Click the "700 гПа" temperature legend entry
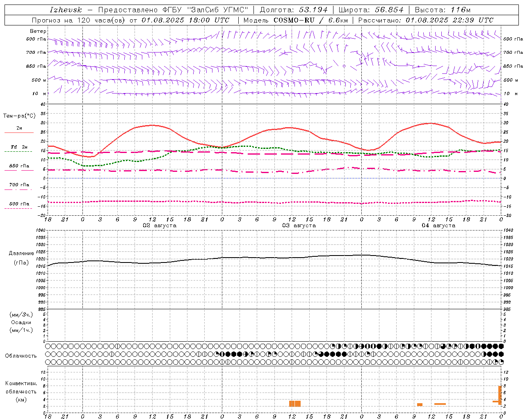 (19, 185)
